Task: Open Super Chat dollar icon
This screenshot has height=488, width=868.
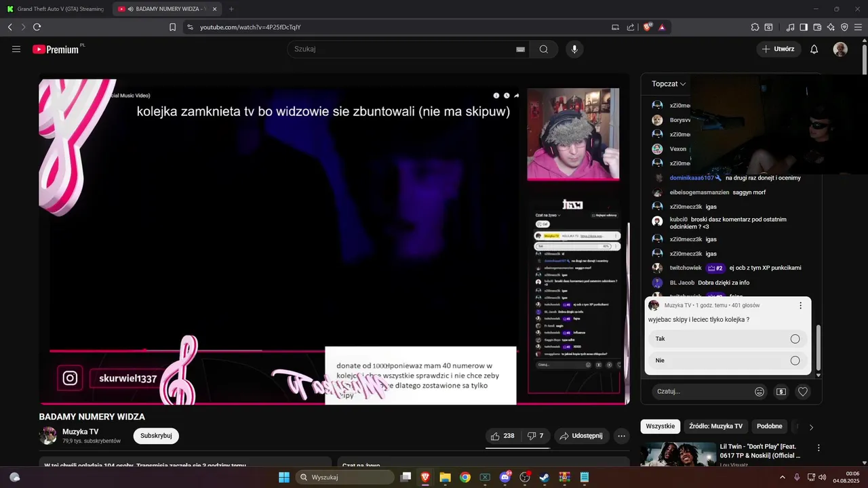Action: click(781, 391)
